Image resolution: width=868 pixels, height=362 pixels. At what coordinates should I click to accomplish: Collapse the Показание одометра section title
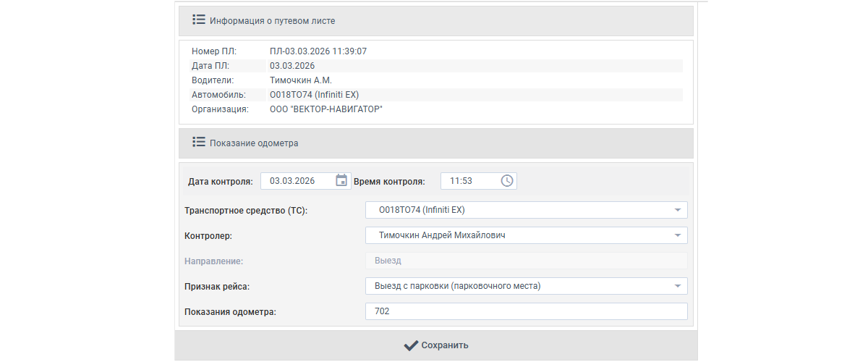click(254, 143)
